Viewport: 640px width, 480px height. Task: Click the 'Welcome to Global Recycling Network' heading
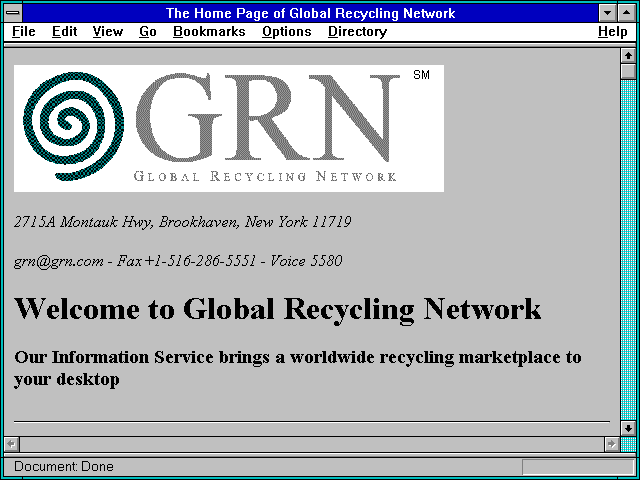tap(278, 309)
